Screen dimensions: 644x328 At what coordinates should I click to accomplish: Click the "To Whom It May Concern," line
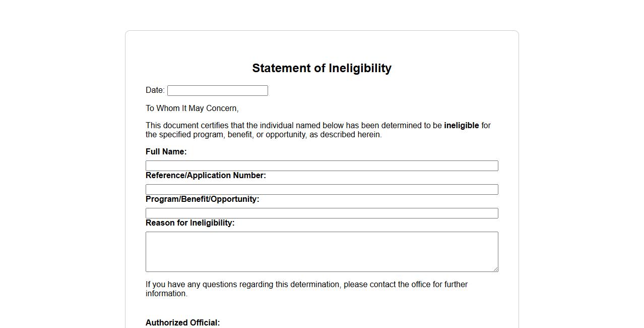pos(192,108)
